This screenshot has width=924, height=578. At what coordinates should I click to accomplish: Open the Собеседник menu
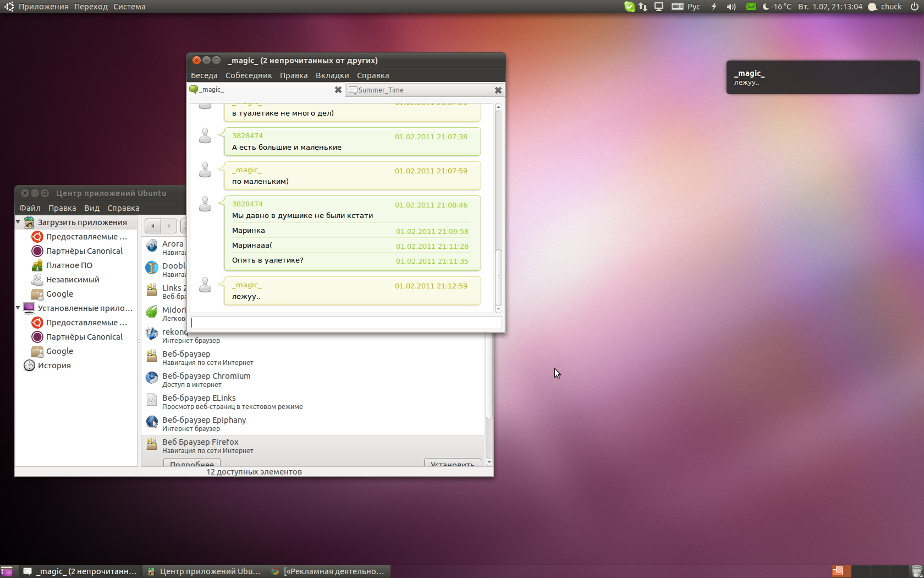point(249,75)
